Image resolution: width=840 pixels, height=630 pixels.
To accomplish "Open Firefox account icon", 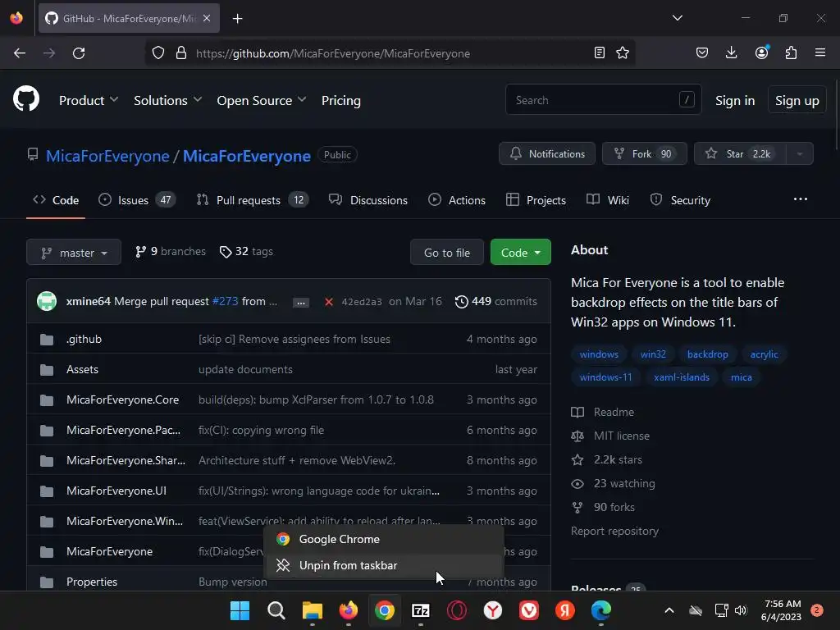I will click(762, 52).
